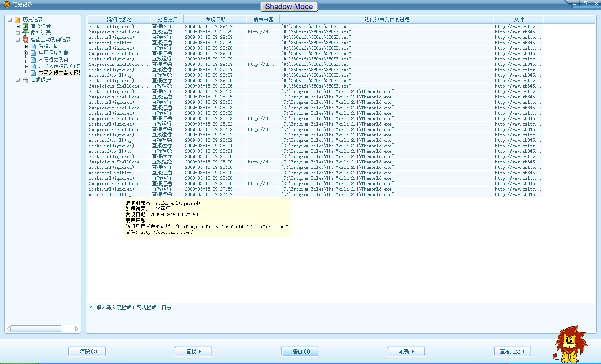Expand the 监控记录 tree node
601x364 pixels.
pos(18,33)
